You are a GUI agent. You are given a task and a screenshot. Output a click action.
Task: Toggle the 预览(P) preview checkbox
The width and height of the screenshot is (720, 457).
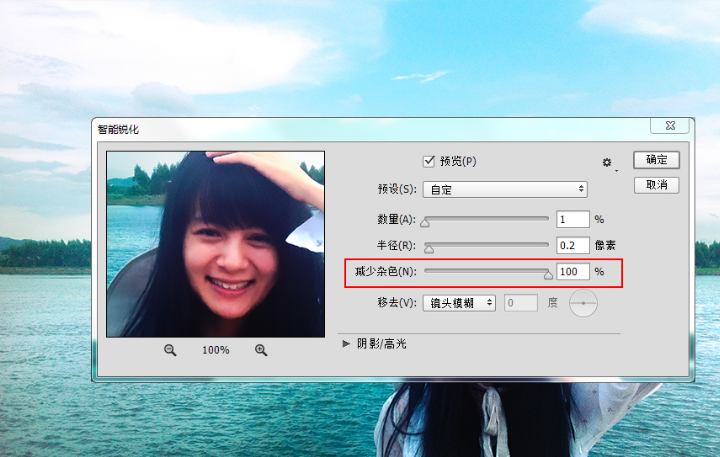pyautogui.click(x=428, y=161)
